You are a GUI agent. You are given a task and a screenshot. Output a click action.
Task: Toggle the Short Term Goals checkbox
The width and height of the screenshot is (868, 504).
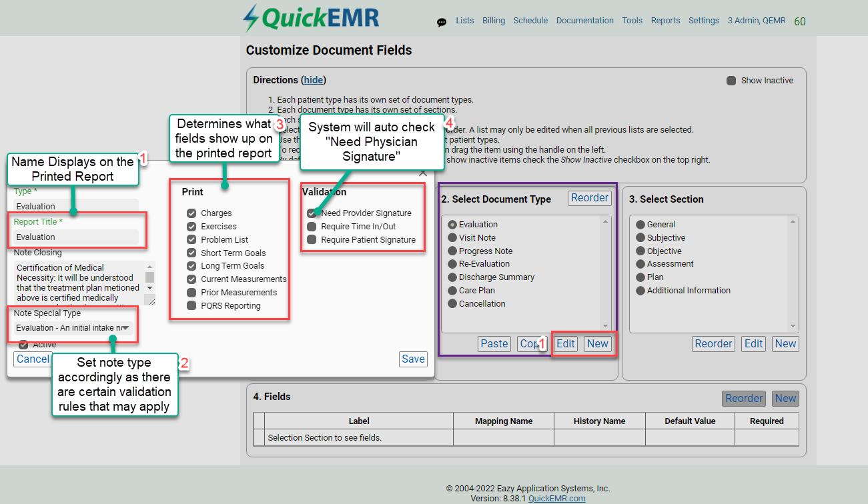click(192, 253)
